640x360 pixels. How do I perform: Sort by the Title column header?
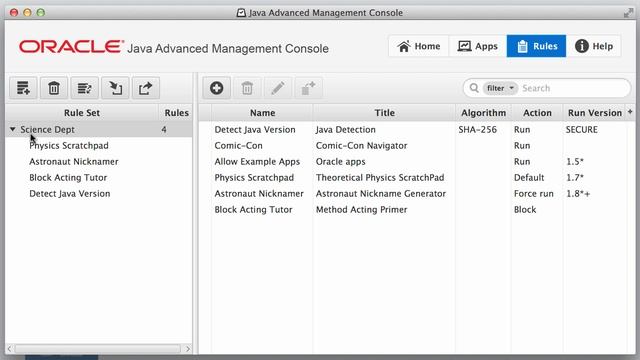click(x=384, y=113)
